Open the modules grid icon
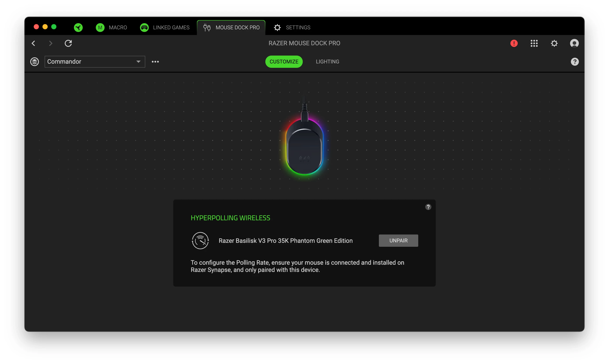This screenshot has width=609, height=364. 534,43
